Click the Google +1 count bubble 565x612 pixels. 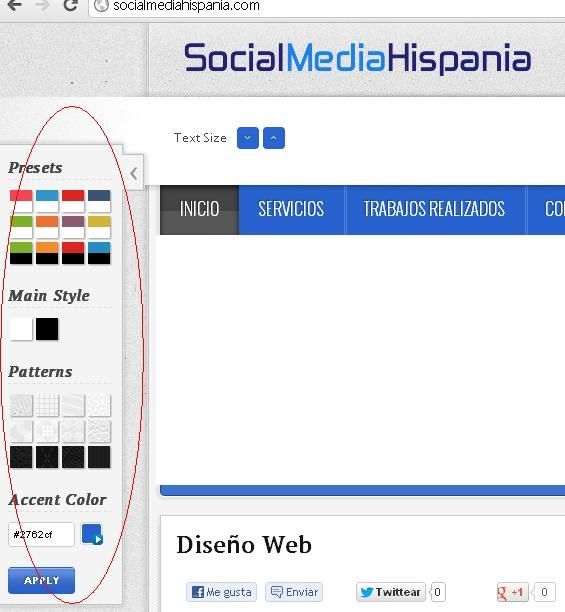(544, 592)
